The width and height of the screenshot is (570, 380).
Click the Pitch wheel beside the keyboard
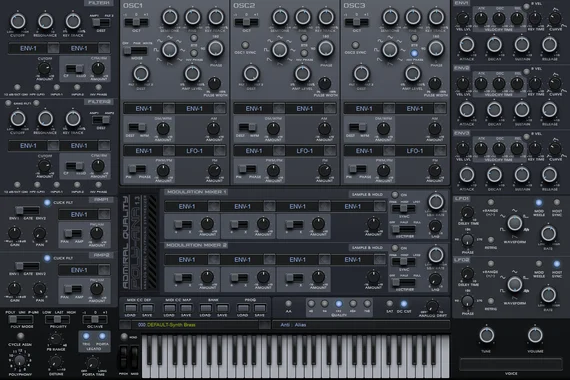pyautogui.click(x=124, y=357)
